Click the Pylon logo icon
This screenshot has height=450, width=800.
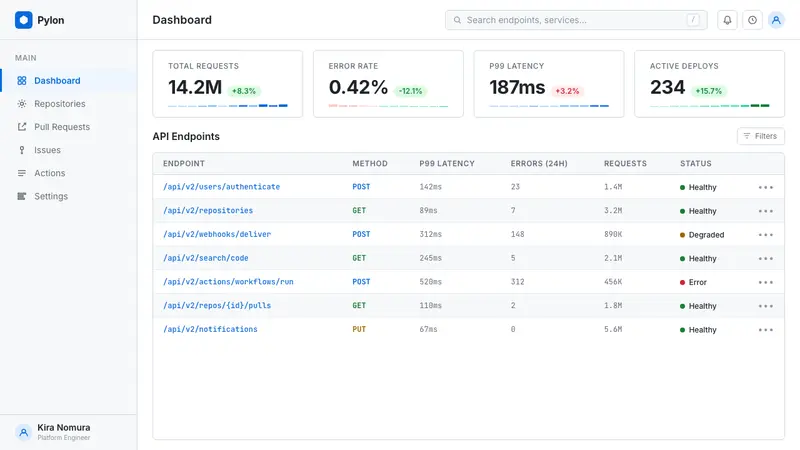pos(23,20)
